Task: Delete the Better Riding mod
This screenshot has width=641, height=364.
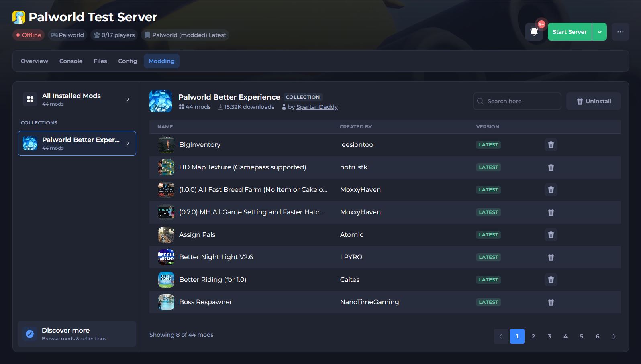Action: pos(551,280)
